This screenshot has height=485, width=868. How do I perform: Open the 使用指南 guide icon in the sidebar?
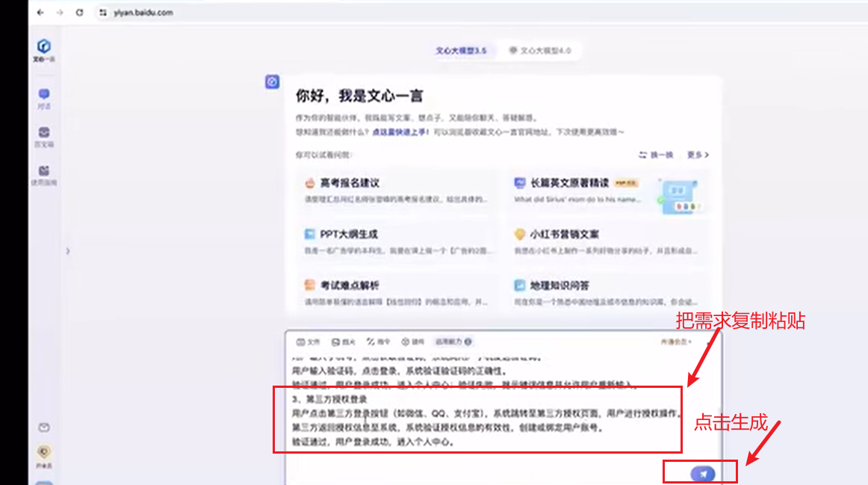pyautogui.click(x=44, y=175)
